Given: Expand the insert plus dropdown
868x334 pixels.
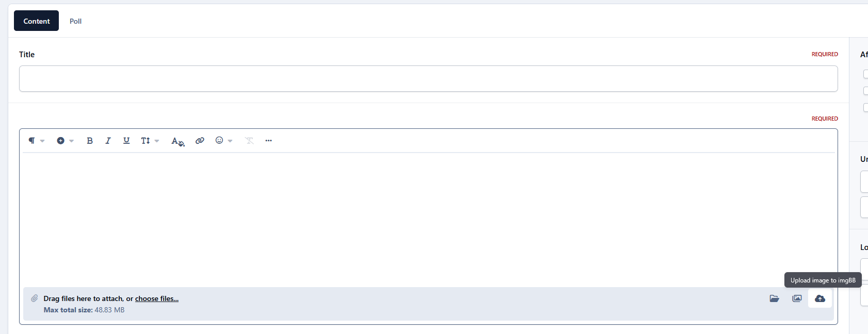Looking at the screenshot, I should click(65, 141).
